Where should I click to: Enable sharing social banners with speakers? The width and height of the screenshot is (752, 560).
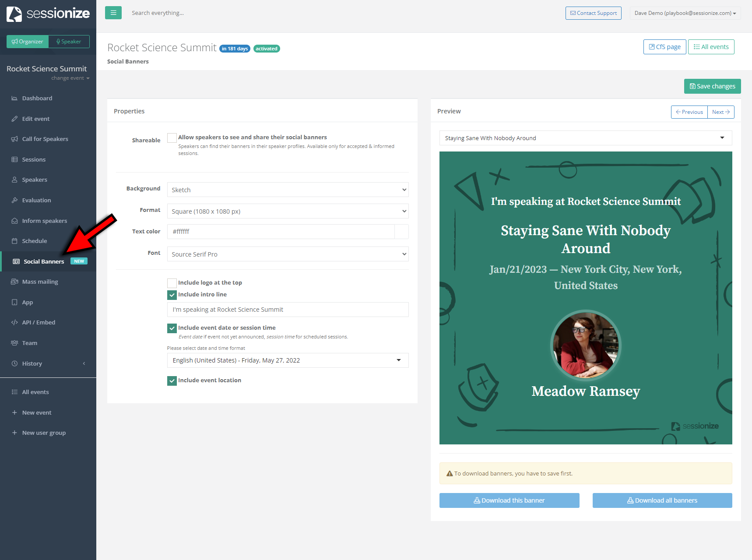[x=172, y=138]
